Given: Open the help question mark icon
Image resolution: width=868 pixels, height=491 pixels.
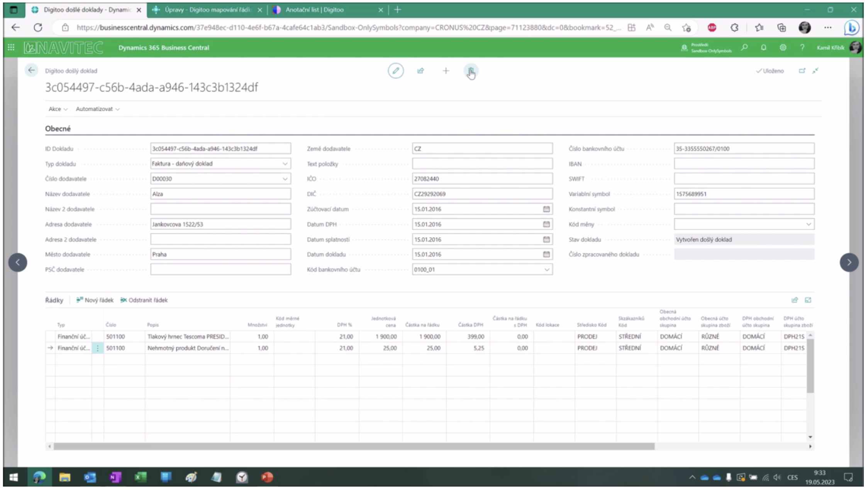Looking at the screenshot, I should click(802, 48).
